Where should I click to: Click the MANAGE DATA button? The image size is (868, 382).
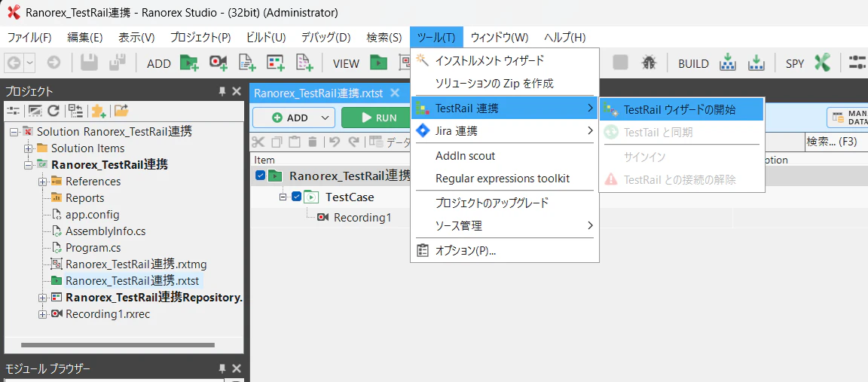[848, 118]
